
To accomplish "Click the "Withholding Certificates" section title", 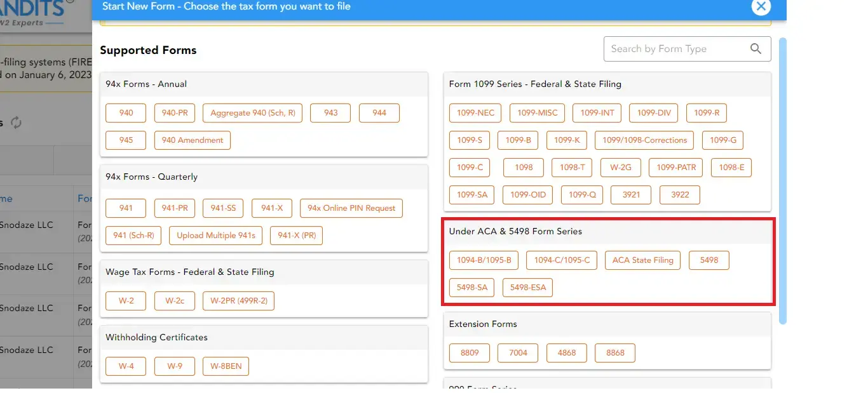I will point(156,337).
